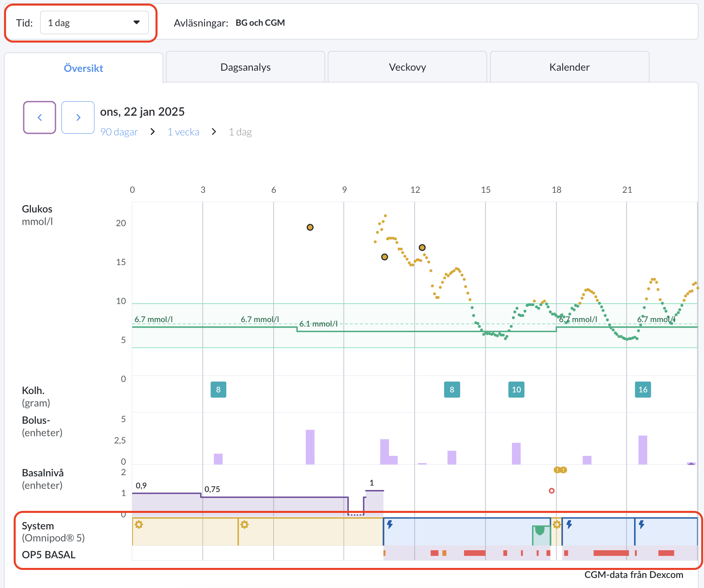The width and height of the screenshot is (704, 588).
Task: Click the 10 gram carb badge
Action: [x=516, y=390]
